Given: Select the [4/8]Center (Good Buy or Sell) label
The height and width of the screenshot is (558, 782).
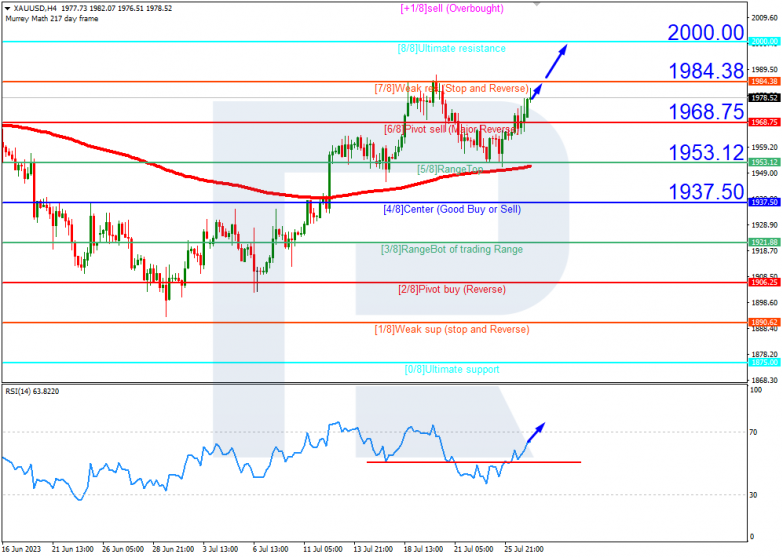Looking at the screenshot, I should [452, 209].
